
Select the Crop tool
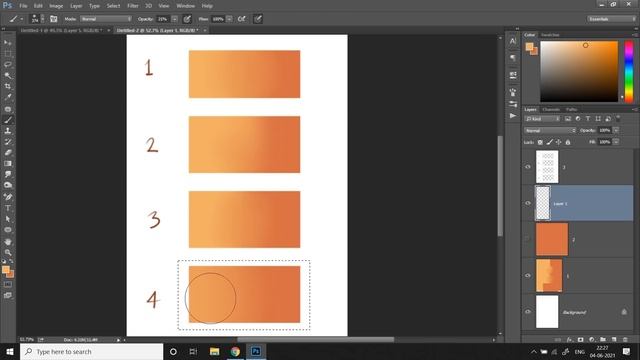(8, 87)
